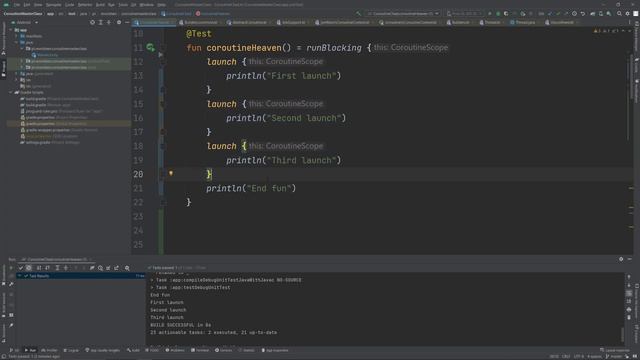The height and width of the screenshot is (360, 640).
Task: Hide the Project panel with minus icon
Action: pos(127,22)
